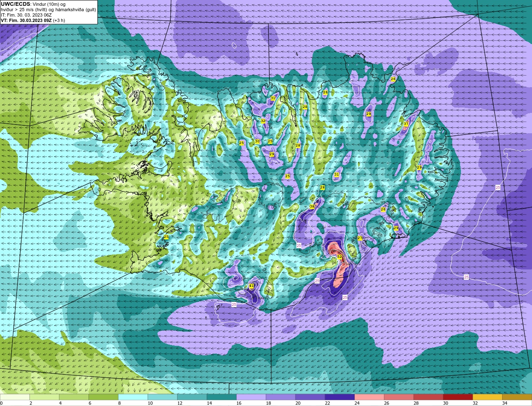Click the 12–14 teal legend swatch
Image resolution: width=532 pixels, height=406 pixels.
[192, 397]
